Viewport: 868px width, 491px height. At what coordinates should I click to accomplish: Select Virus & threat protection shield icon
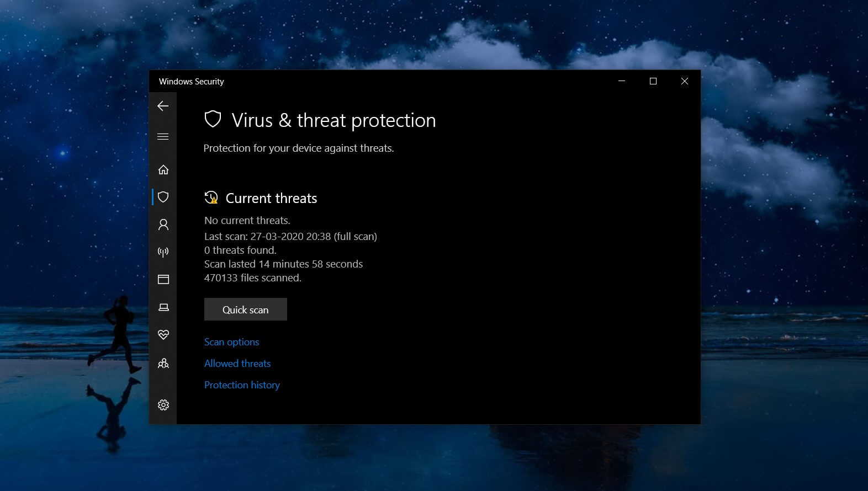(x=163, y=197)
